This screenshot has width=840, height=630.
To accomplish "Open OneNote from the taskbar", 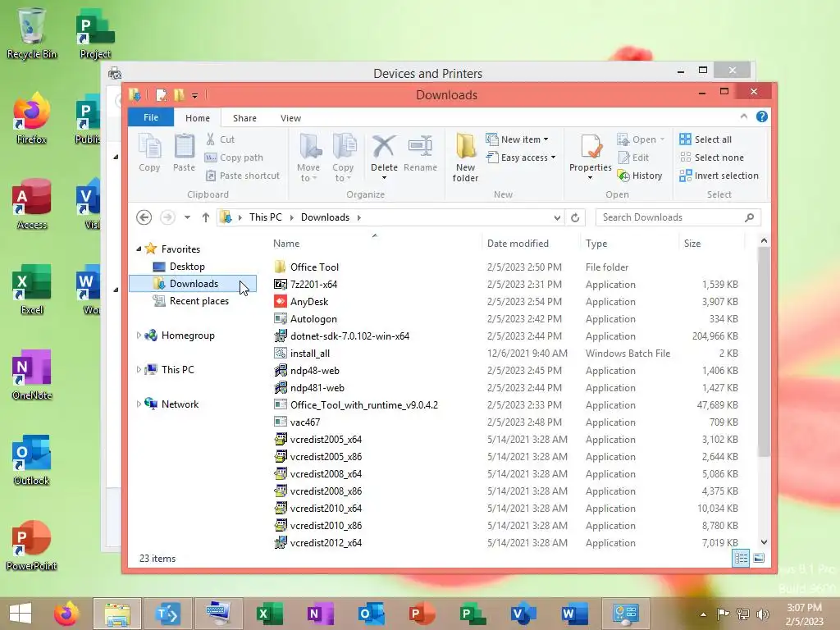I will coord(320,614).
